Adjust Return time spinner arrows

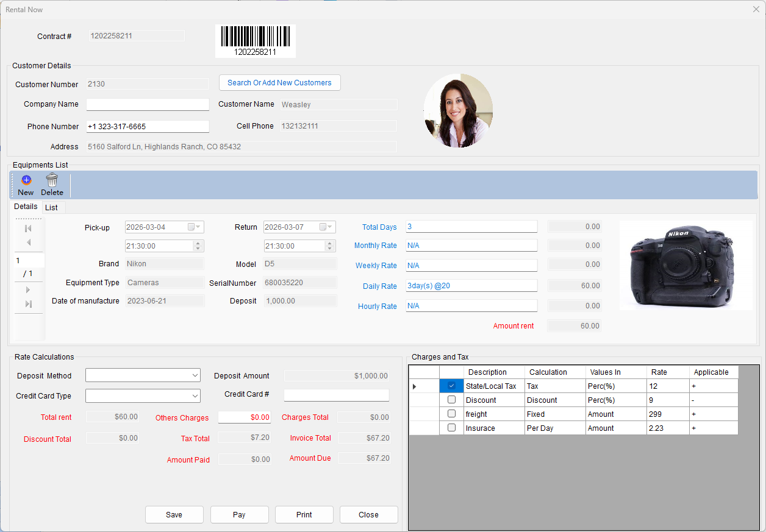point(330,246)
